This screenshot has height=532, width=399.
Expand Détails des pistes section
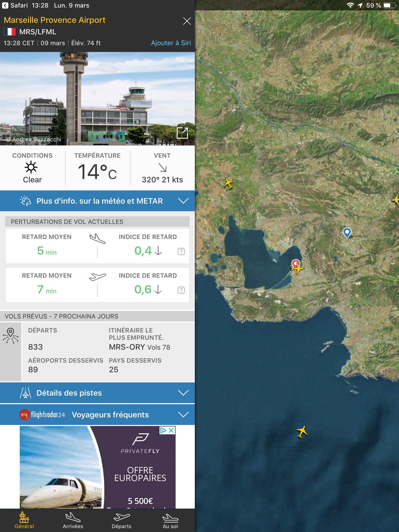pyautogui.click(x=97, y=393)
